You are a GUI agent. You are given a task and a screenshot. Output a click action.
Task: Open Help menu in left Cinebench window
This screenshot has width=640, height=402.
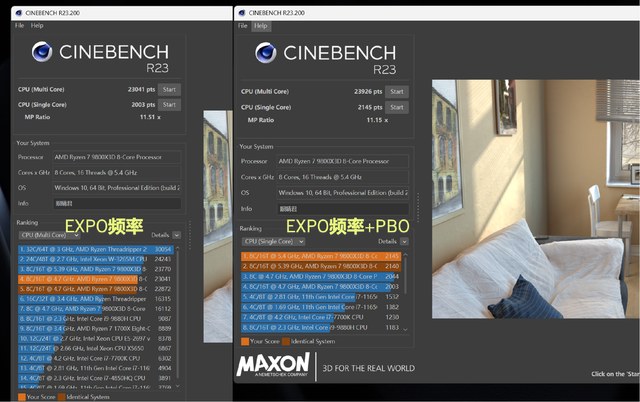(37, 25)
